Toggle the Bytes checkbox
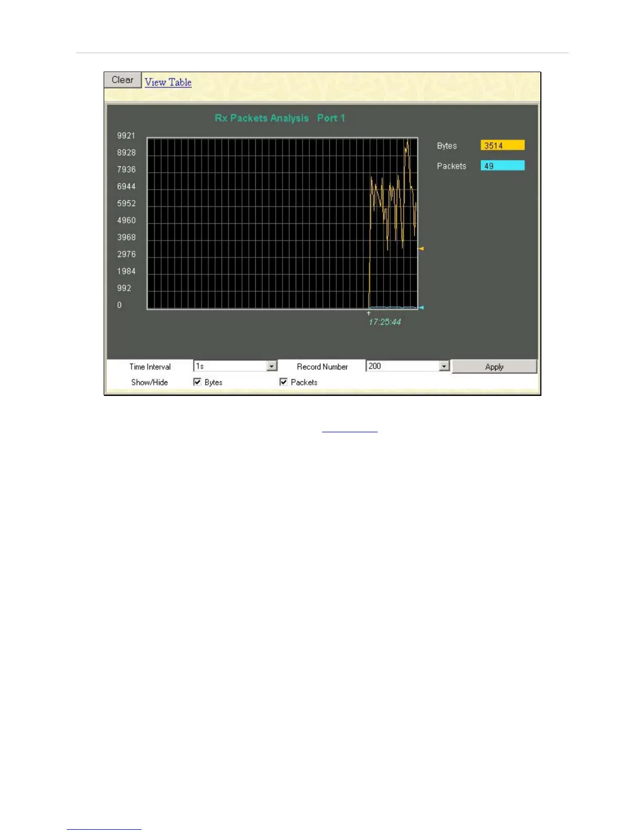The width and height of the screenshot is (644, 834). pyautogui.click(x=197, y=382)
